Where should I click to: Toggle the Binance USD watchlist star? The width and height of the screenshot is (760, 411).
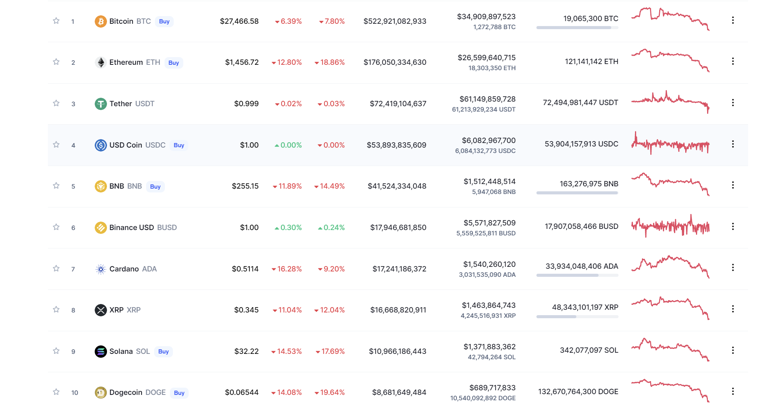point(56,227)
